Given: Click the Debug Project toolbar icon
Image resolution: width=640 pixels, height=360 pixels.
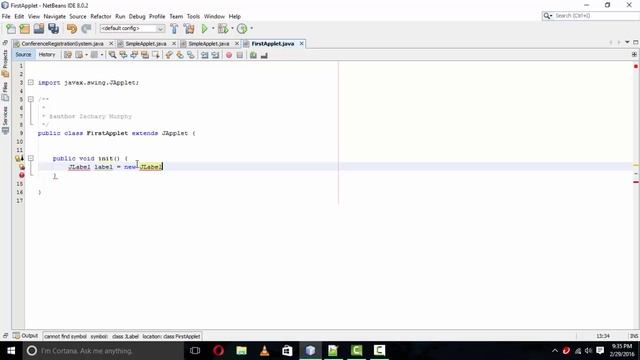Looking at the screenshot, I should [x=223, y=29].
